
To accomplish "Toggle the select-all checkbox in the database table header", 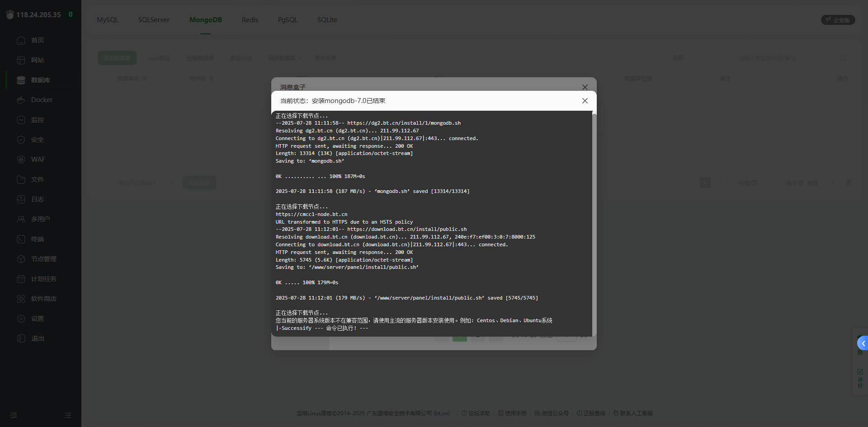I will pos(105,78).
